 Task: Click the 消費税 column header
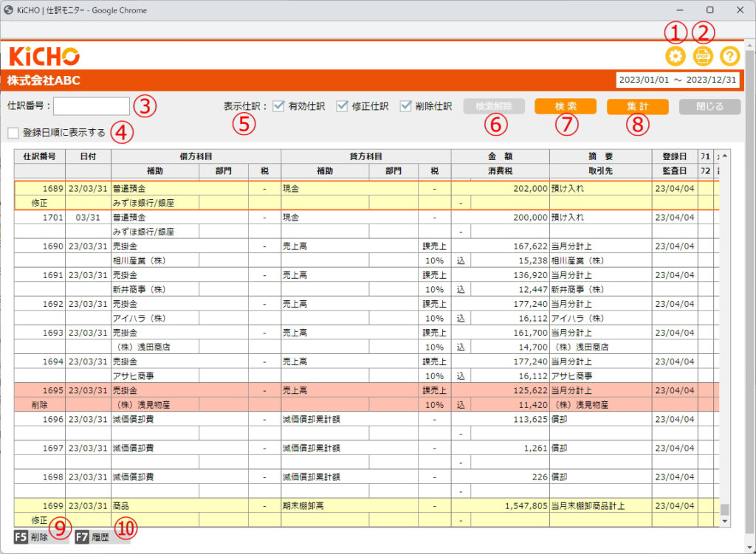(x=500, y=171)
